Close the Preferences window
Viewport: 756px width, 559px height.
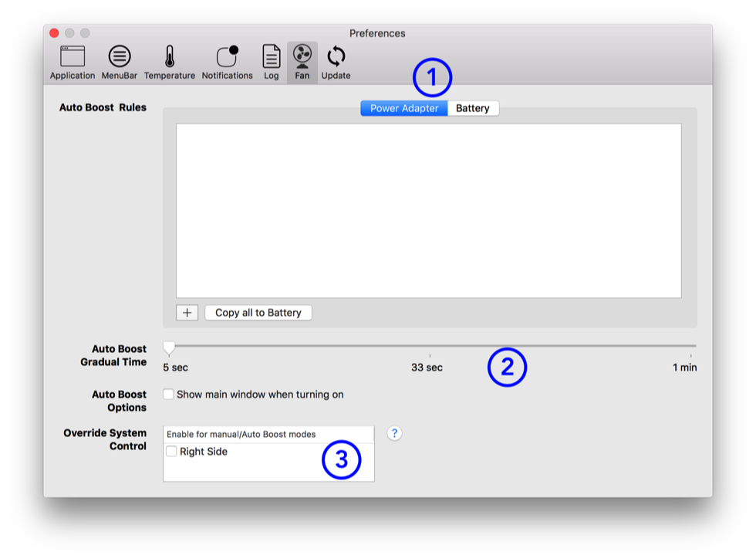54,33
